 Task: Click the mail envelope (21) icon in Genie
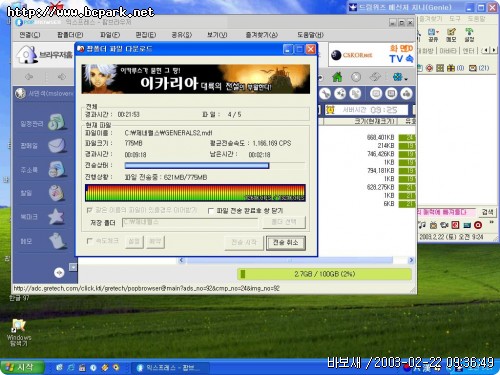coord(473,68)
